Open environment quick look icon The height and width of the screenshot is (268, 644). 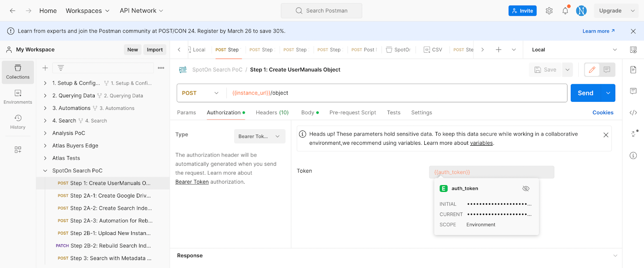[x=633, y=50]
